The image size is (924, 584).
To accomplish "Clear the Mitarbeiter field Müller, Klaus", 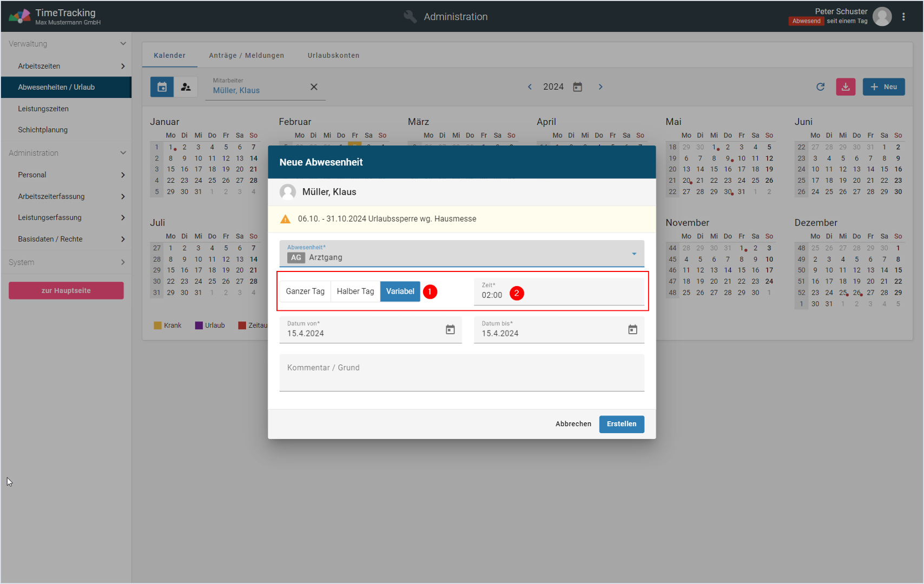I will point(314,87).
